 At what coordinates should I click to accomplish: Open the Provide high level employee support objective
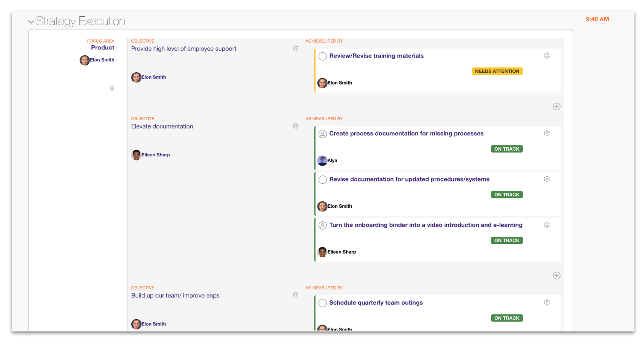tap(183, 49)
